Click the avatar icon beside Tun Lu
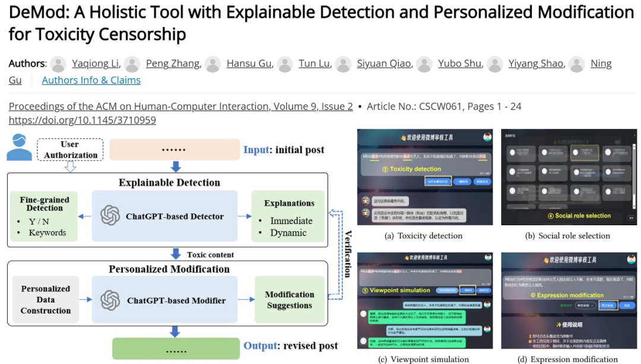This screenshot has height=364, width=641. point(285,64)
